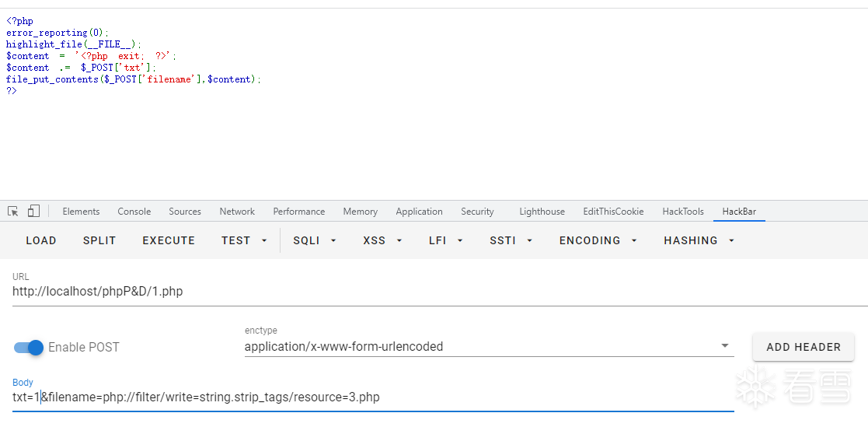Switch to the Network tab
868x427 pixels.
[237, 212]
